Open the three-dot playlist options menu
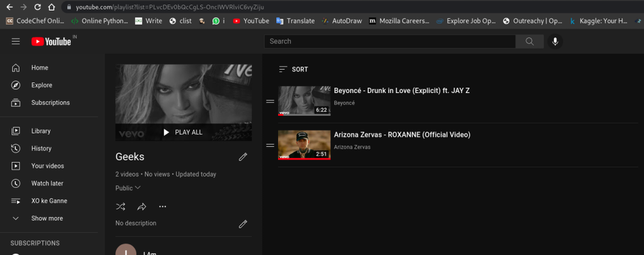Screen dimensions: 644x255 point(163,206)
